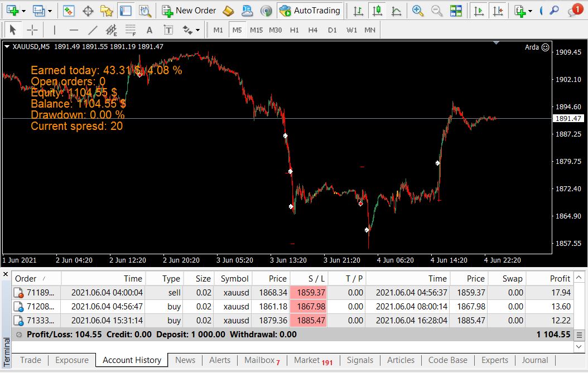Select the H1 timeframe button

[295, 30]
